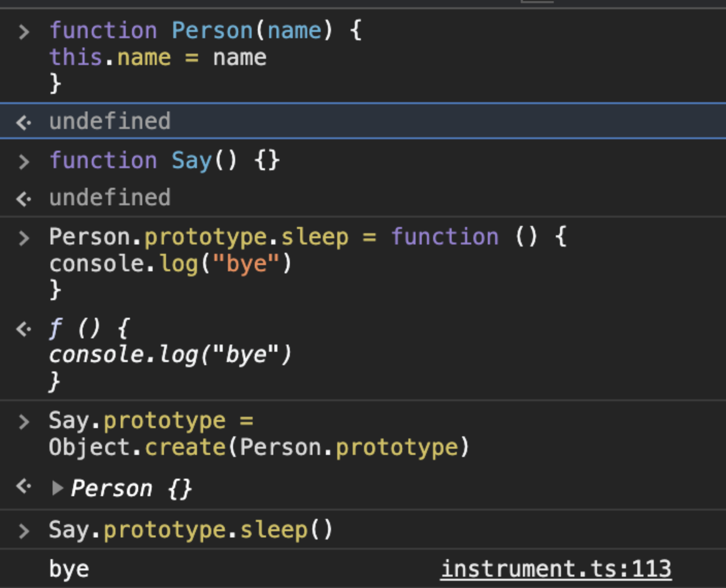The height and width of the screenshot is (588, 726).
Task: Click the logged bye message
Action: pos(69,569)
